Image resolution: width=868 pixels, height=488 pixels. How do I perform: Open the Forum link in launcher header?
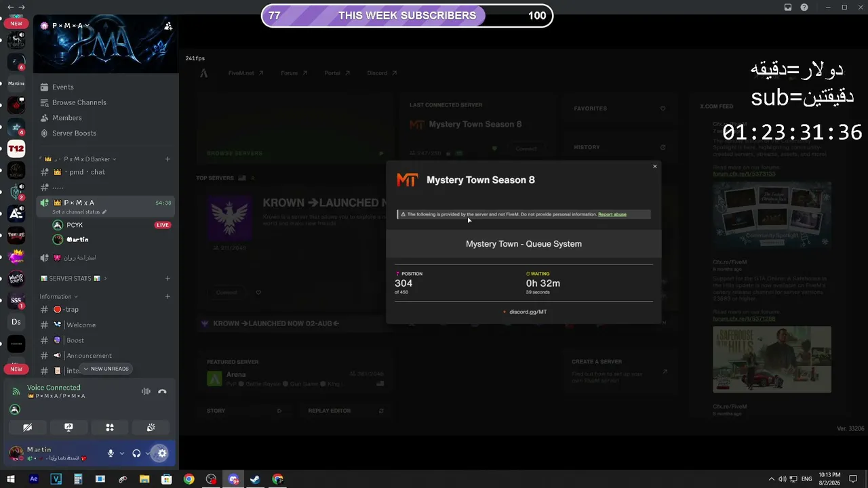pos(294,73)
